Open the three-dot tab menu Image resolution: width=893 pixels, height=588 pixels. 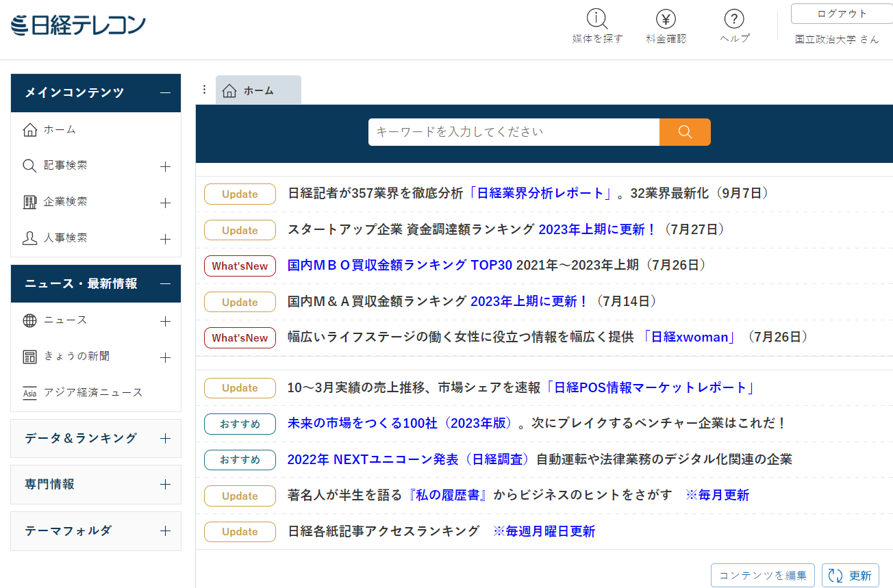(204, 90)
